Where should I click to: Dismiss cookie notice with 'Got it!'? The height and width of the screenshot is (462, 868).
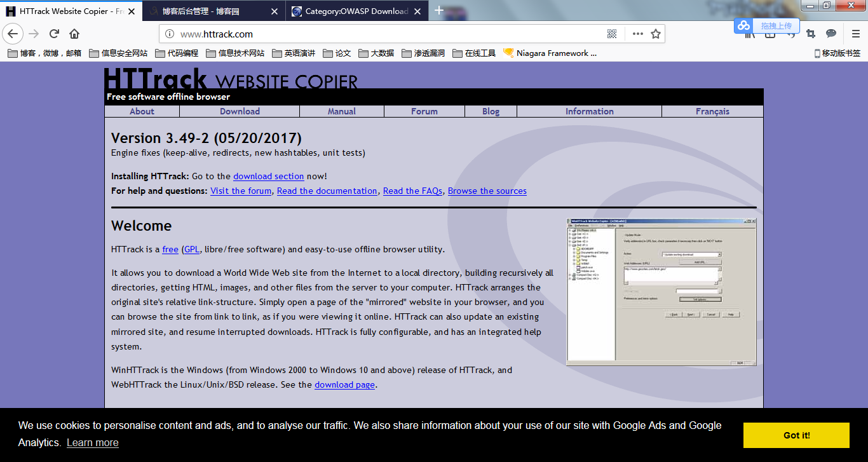(x=796, y=435)
